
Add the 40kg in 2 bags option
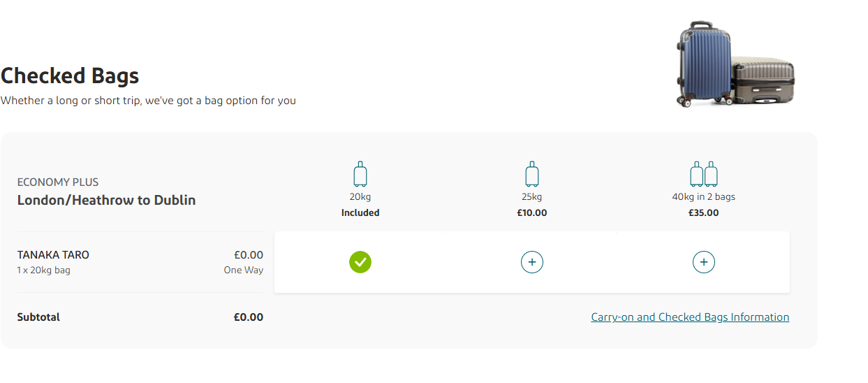(x=704, y=262)
